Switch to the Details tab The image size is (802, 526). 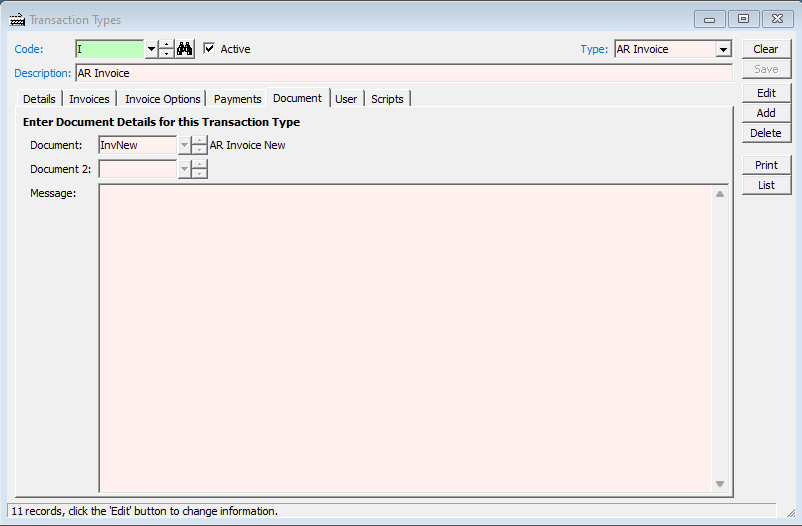39,99
